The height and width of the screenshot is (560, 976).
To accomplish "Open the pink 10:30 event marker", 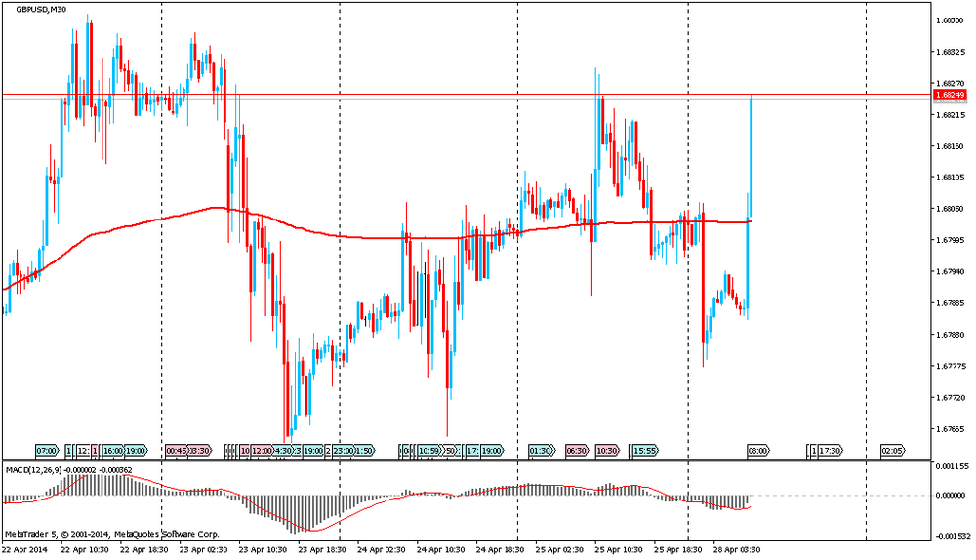I will tap(607, 450).
